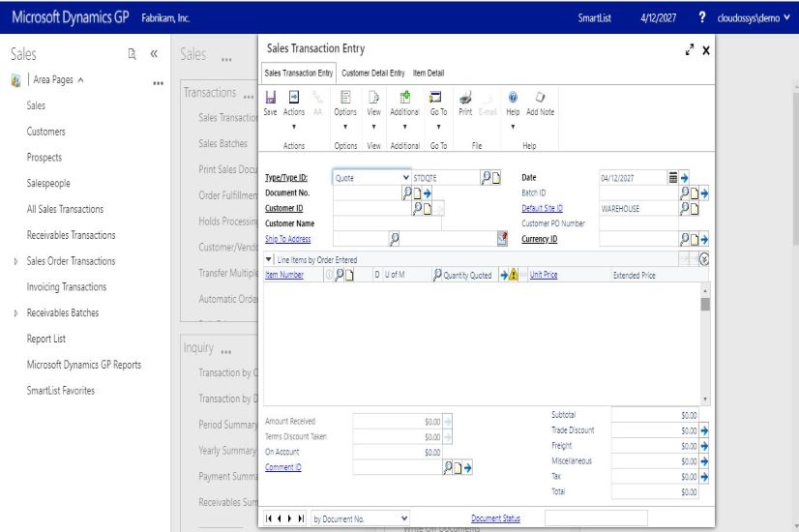The image size is (799, 532).
Task: Open Prospects in the navigation pane
Action: pyautogui.click(x=44, y=158)
